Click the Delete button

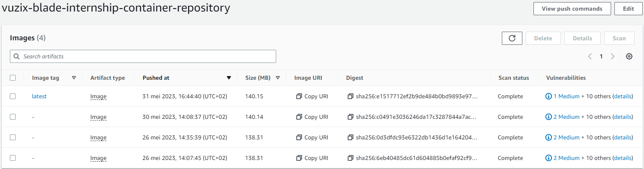tap(543, 38)
